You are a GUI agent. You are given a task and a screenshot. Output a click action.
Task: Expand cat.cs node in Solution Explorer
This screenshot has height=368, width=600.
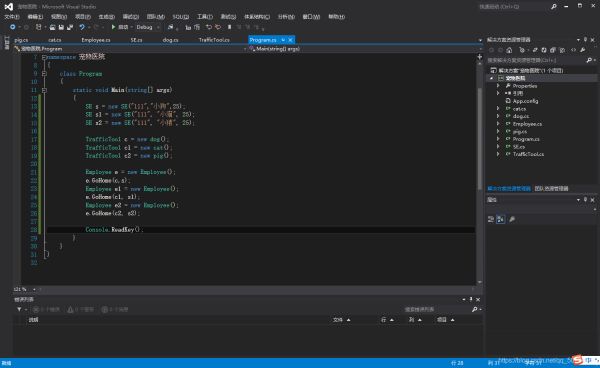(x=498, y=109)
